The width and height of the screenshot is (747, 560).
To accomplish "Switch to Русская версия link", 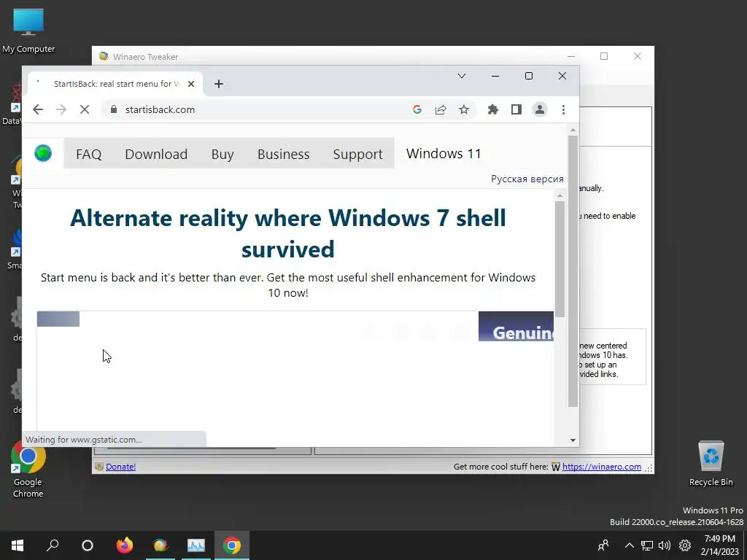I will click(x=527, y=179).
